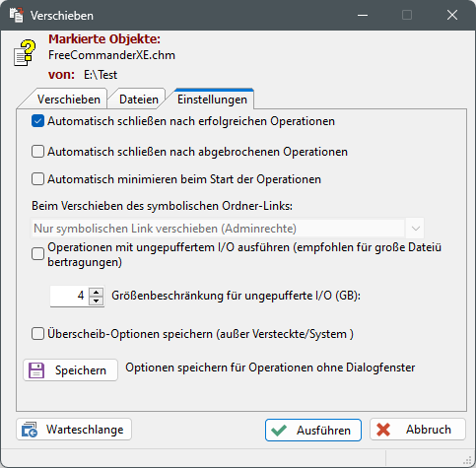476x468 pixels.
Task: Decrease the Größenbeschränkung value with the down arrow
Action: [97, 301]
